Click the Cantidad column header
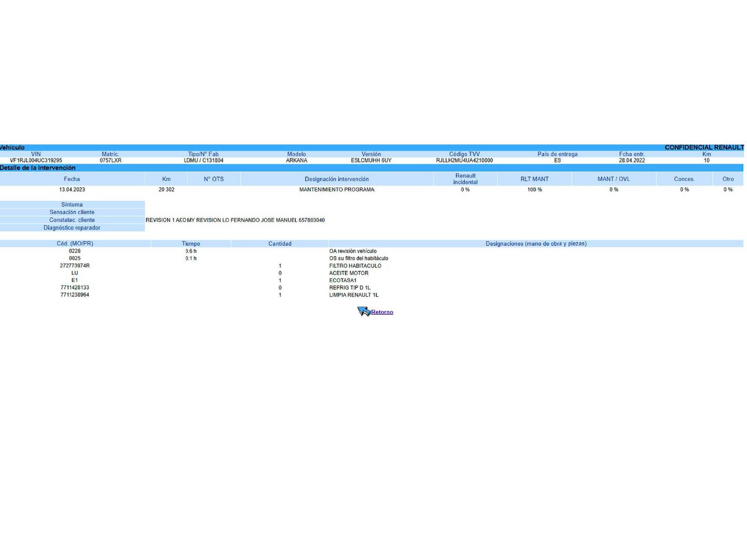The height and width of the screenshot is (560, 747). pos(280,244)
